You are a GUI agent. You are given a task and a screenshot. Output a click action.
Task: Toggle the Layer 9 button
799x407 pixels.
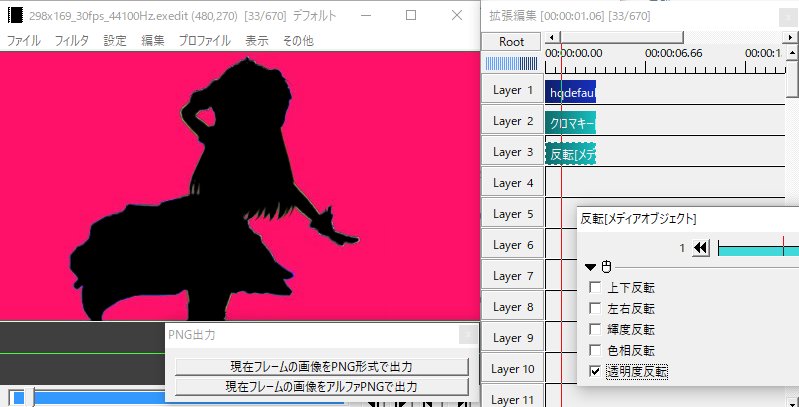tap(513, 338)
